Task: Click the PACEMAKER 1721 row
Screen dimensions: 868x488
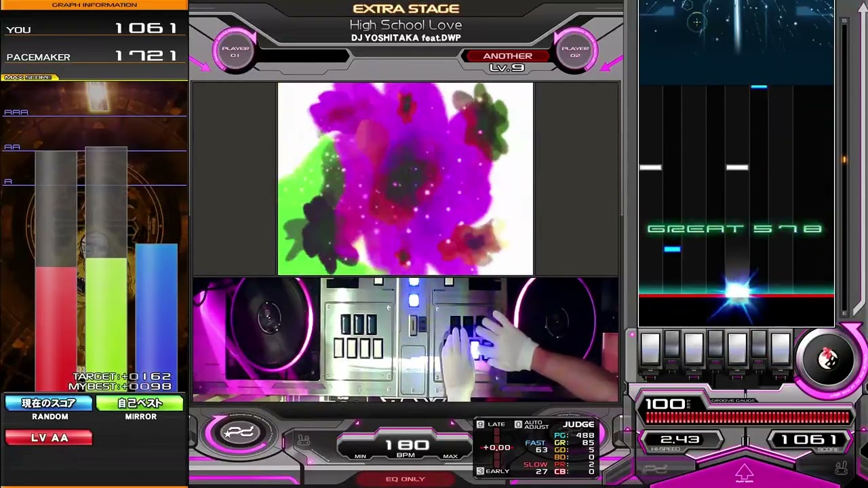Action: click(94, 56)
